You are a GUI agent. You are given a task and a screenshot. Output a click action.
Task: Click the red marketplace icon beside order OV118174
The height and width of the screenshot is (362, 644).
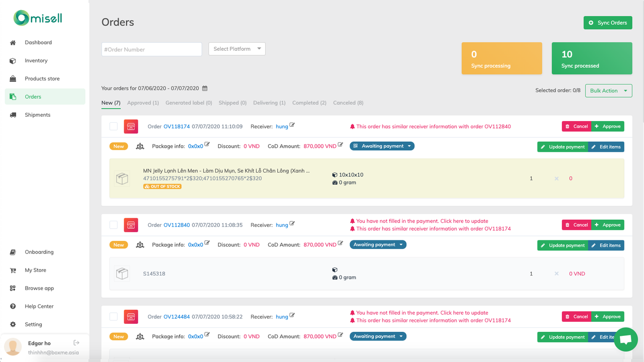tap(131, 126)
